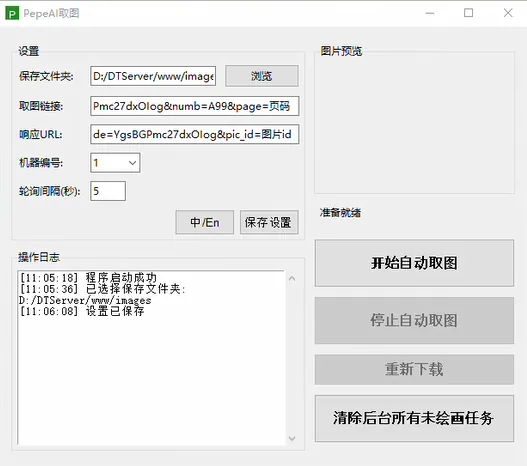Click log line 已选择保存文件夹
This screenshot has width=527, height=466.
tap(102, 289)
